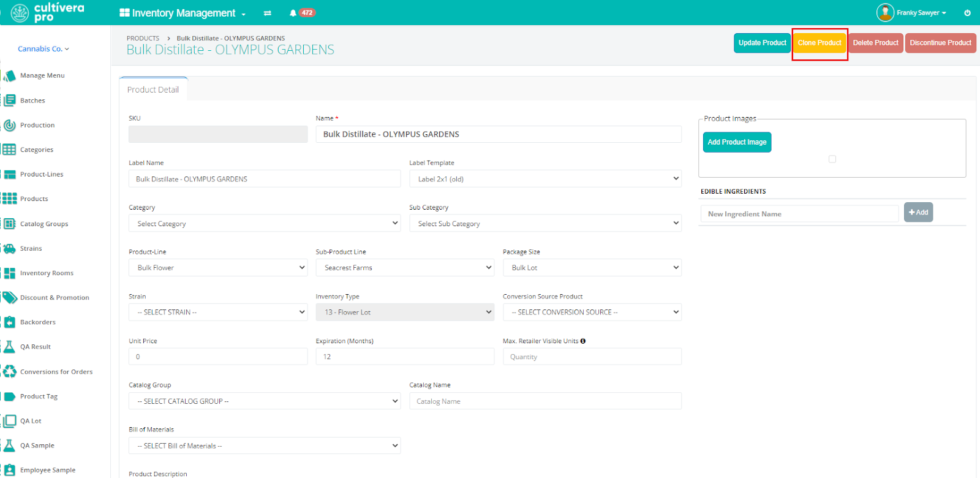Go to Batches in the sidebar
The image size is (980, 478).
coord(32,101)
